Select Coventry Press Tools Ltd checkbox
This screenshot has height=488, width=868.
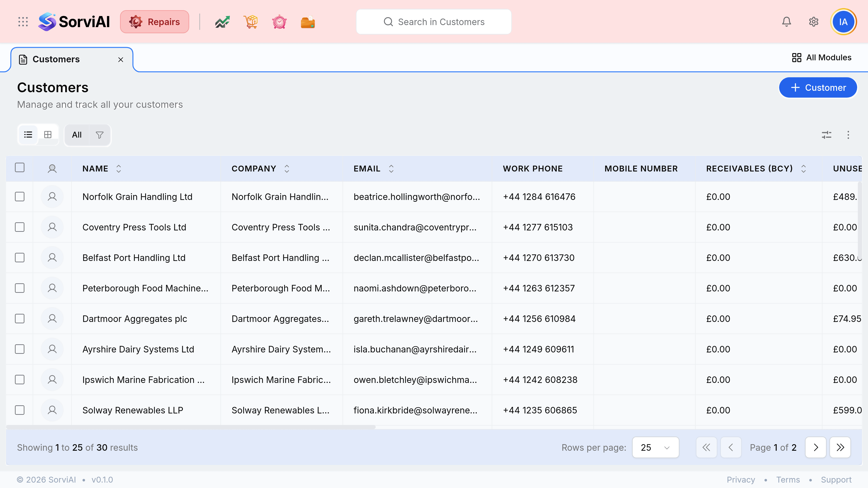tap(20, 227)
